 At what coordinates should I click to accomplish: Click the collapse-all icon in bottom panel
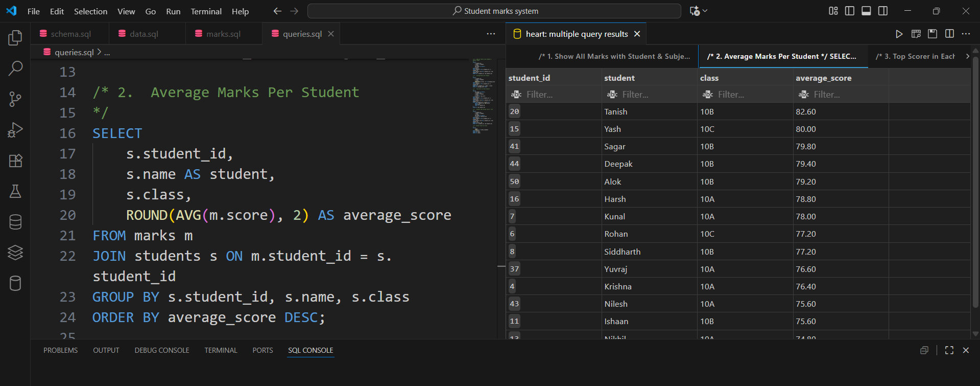click(x=924, y=350)
